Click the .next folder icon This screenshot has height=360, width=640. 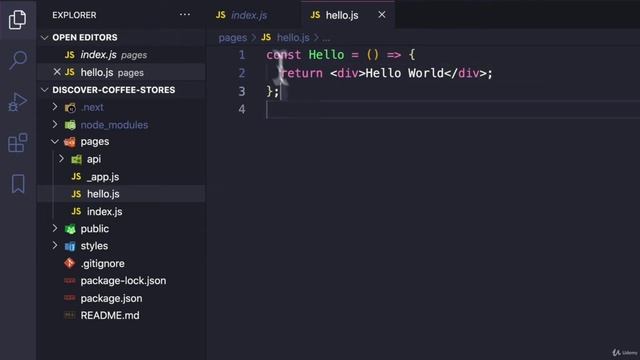(70, 107)
